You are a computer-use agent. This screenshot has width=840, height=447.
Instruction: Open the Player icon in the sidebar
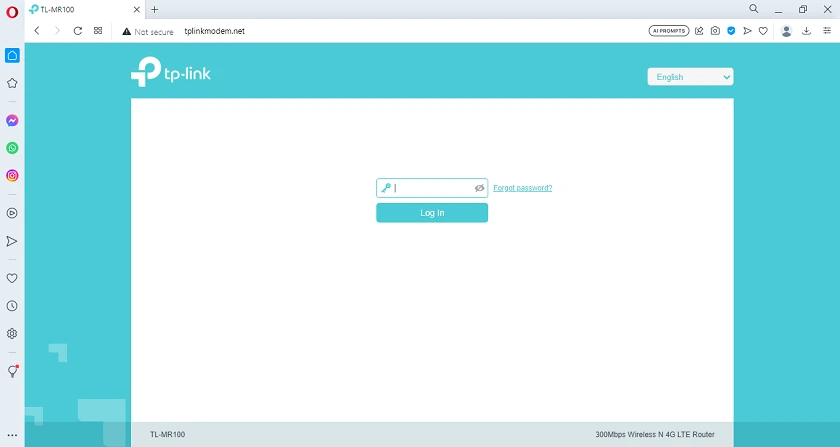[12, 213]
